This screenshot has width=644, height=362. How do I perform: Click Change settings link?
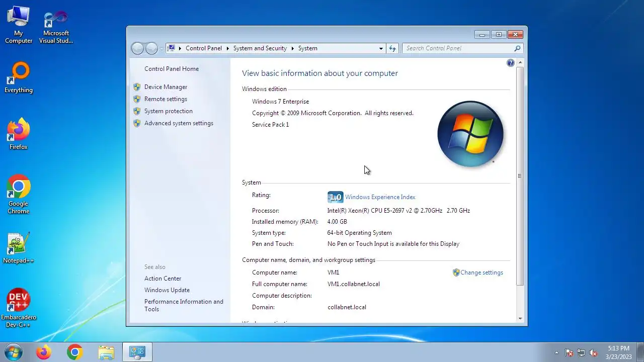(481, 273)
